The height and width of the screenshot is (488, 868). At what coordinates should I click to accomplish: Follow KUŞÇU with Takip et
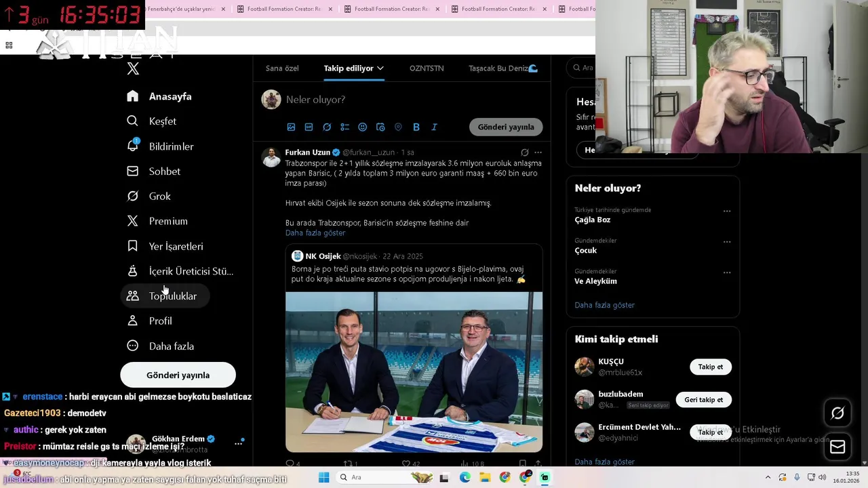[x=711, y=367]
